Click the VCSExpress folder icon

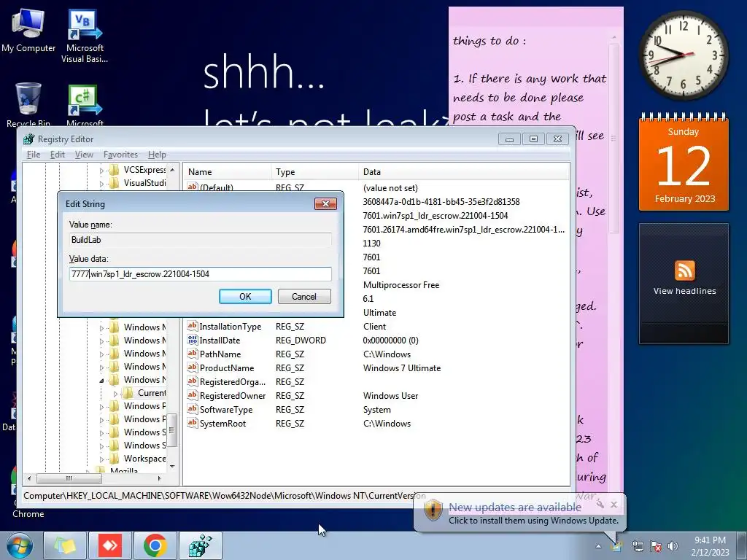coord(115,169)
